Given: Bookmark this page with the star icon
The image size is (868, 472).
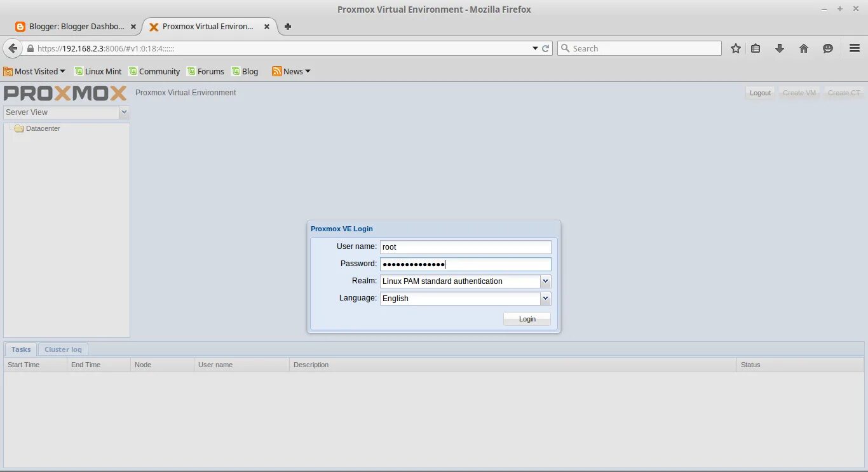Looking at the screenshot, I should click(736, 48).
